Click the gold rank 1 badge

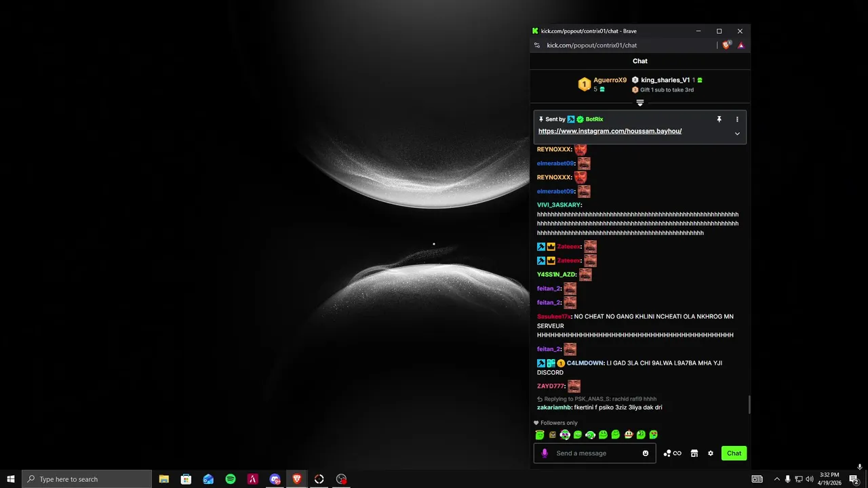click(585, 84)
